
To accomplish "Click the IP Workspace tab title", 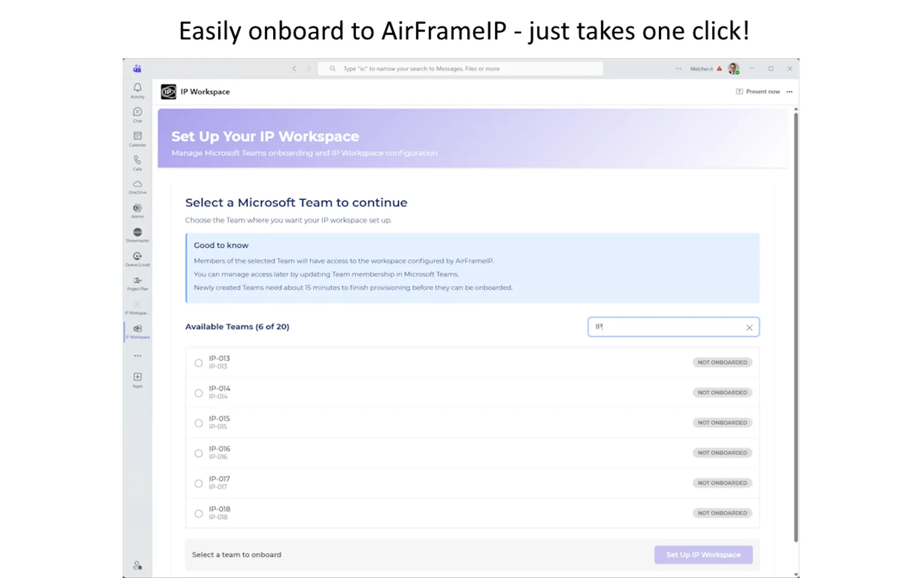I will tap(205, 92).
